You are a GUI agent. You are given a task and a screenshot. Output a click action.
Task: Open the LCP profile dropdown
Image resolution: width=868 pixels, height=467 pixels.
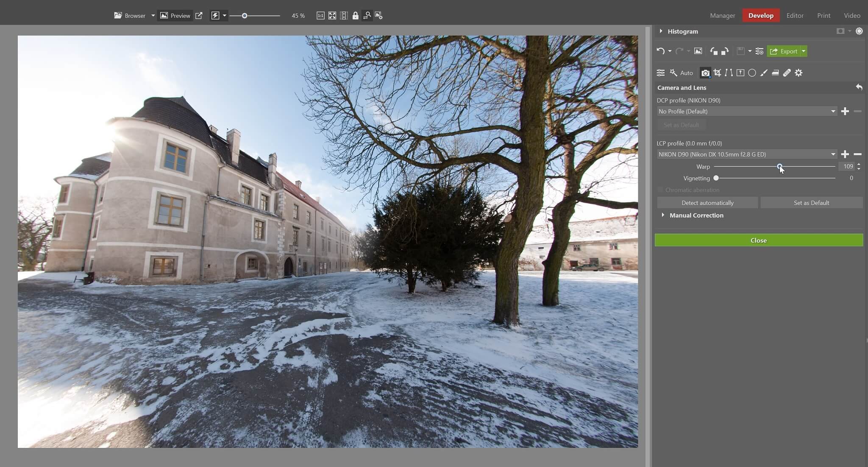747,154
